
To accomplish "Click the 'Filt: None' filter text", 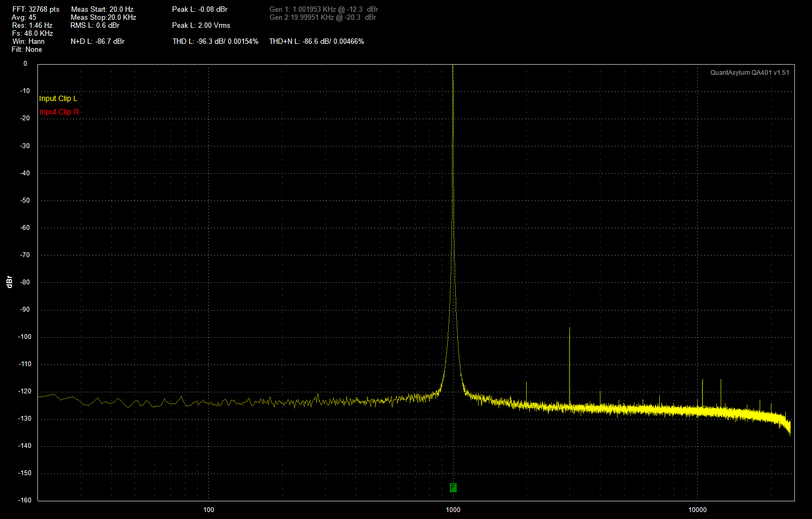I will 27,49.
